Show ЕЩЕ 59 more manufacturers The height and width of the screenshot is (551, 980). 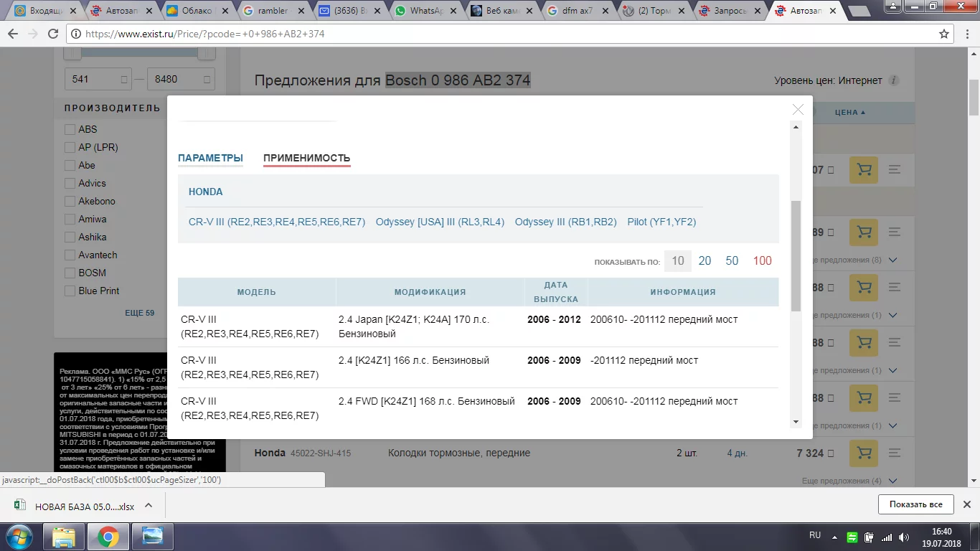(139, 313)
